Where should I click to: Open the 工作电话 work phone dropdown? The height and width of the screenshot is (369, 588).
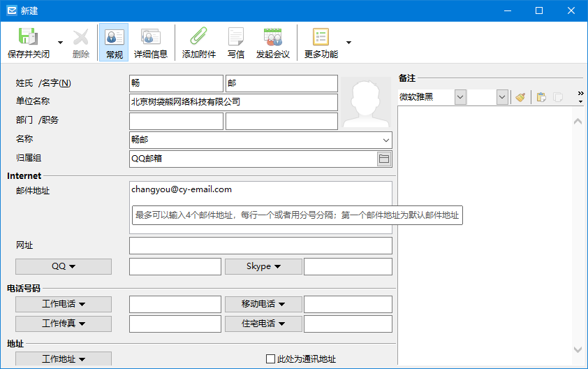pyautogui.click(x=64, y=304)
